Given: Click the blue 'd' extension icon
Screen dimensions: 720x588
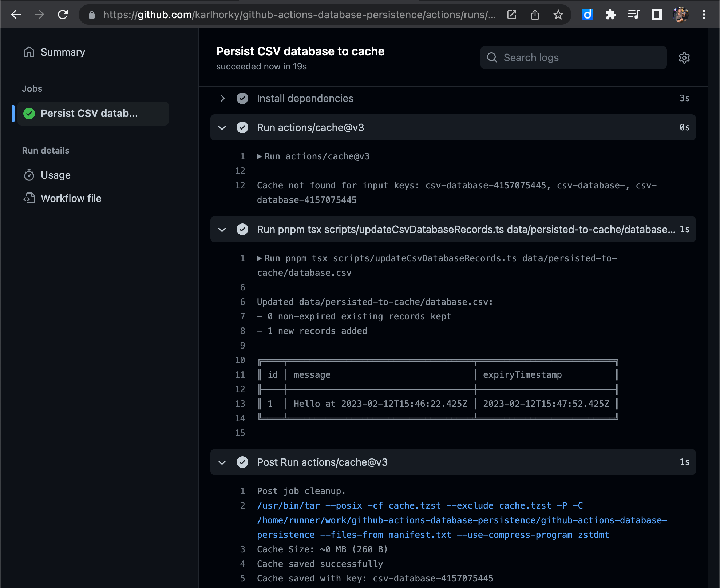Looking at the screenshot, I should pyautogui.click(x=587, y=15).
